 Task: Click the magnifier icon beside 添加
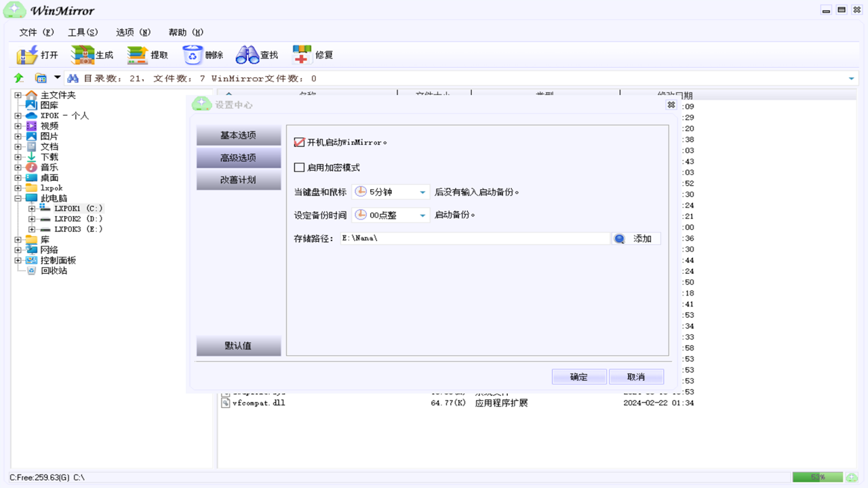pyautogui.click(x=618, y=239)
